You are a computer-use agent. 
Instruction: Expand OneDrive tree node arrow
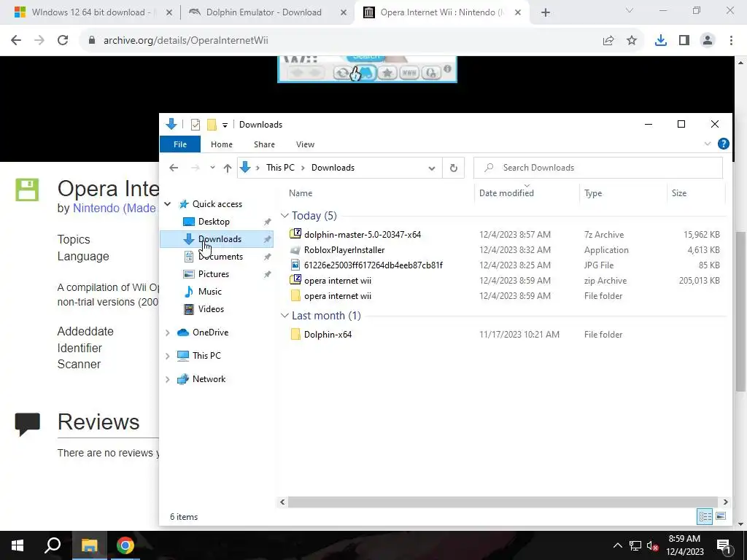[x=168, y=332]
